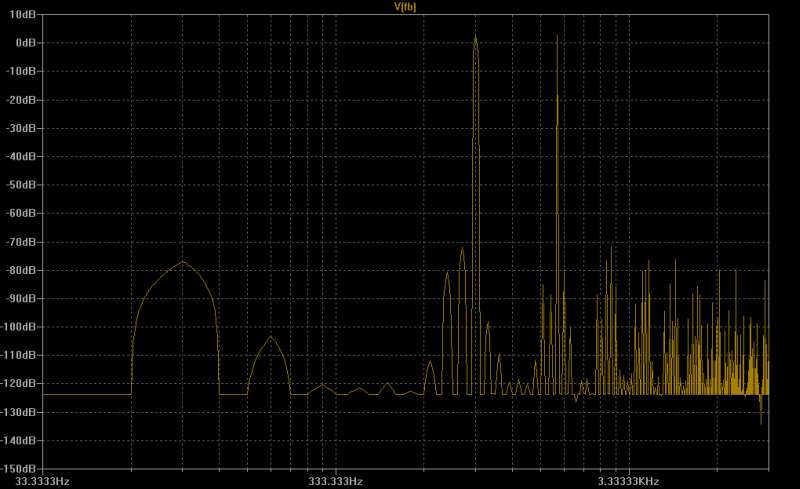Click the -90dB axis label

[21, 298]
